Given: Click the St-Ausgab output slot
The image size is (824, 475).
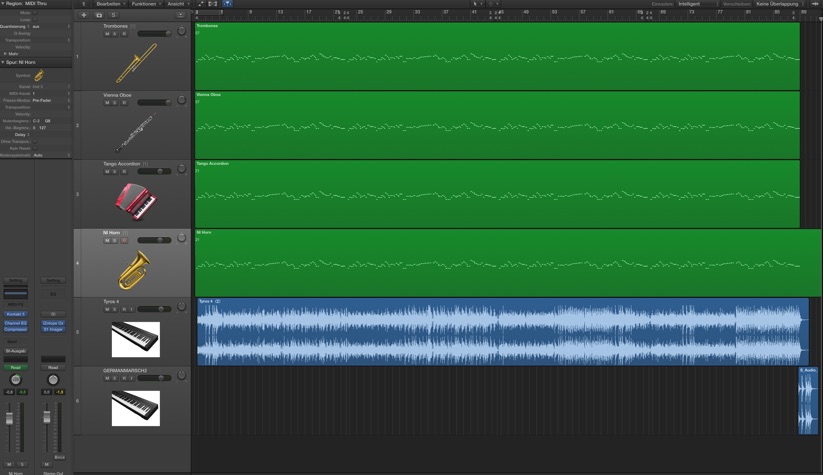Looking at the screenshot, I should 16,351.
